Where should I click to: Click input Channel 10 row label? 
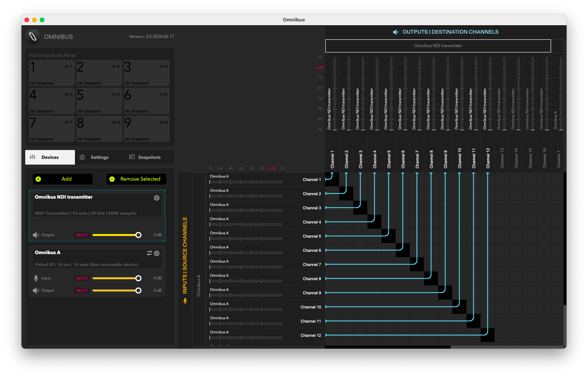click(311, 307)
